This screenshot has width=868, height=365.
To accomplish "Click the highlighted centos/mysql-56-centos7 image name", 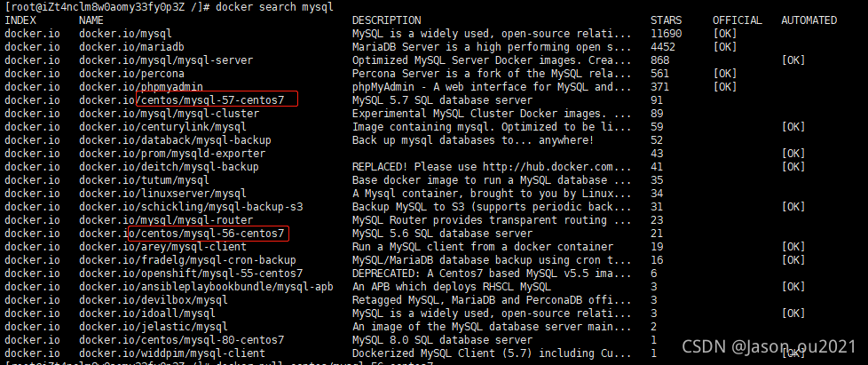I will [x=209, y=234].
